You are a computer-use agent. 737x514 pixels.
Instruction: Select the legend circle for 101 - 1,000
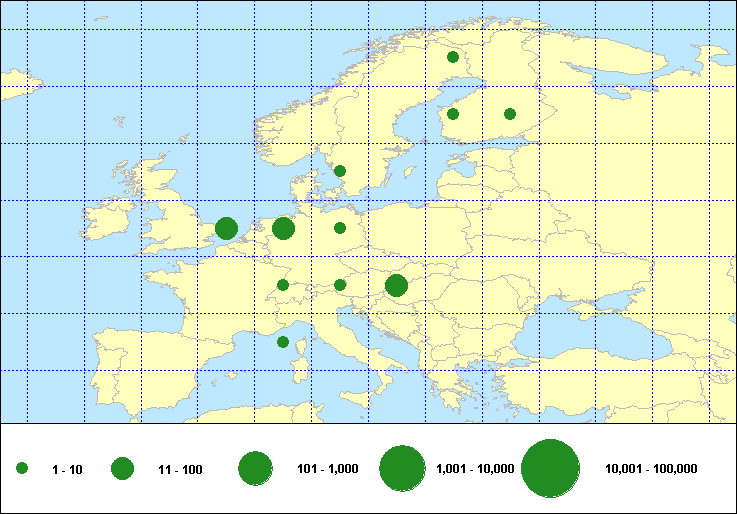click(256, 469)
